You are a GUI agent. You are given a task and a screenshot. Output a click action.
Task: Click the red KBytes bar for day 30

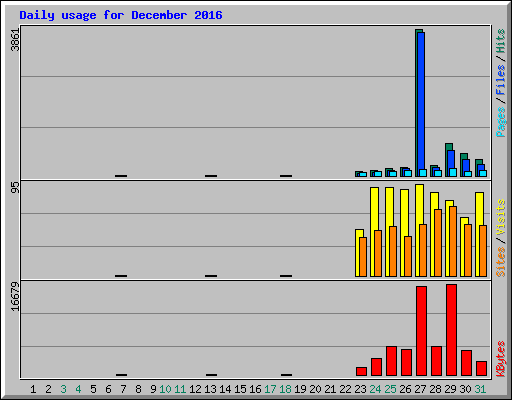pyautogui.click(x=466, y=363)
